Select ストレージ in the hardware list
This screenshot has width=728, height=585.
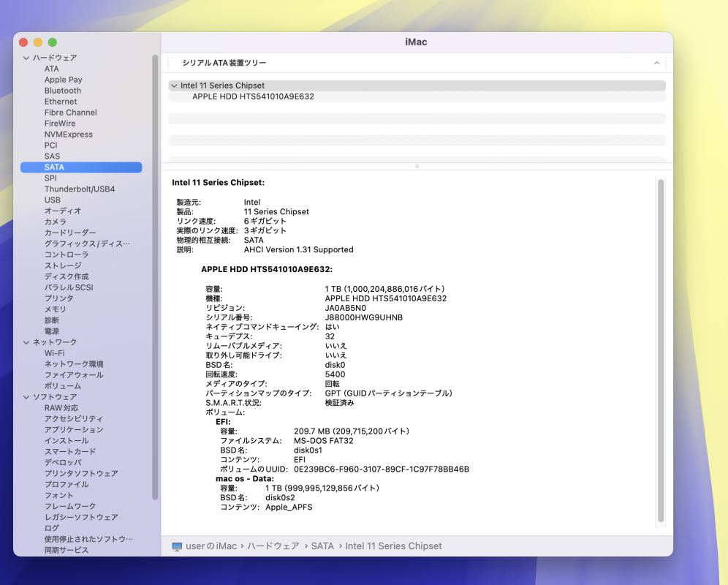tap(62, 265)
